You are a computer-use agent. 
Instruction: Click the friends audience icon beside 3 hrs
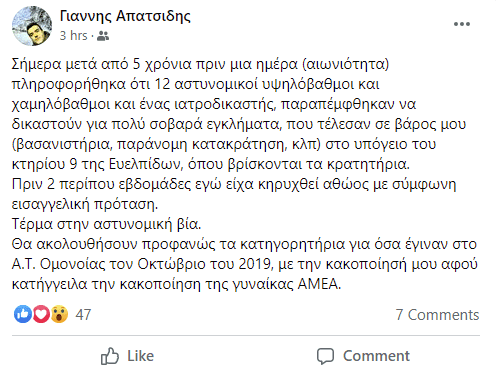click(x=103, y=36)
